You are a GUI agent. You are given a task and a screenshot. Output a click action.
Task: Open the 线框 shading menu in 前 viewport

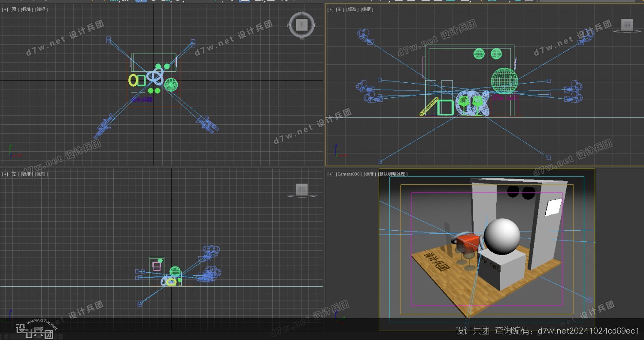[x=366, y=9]
